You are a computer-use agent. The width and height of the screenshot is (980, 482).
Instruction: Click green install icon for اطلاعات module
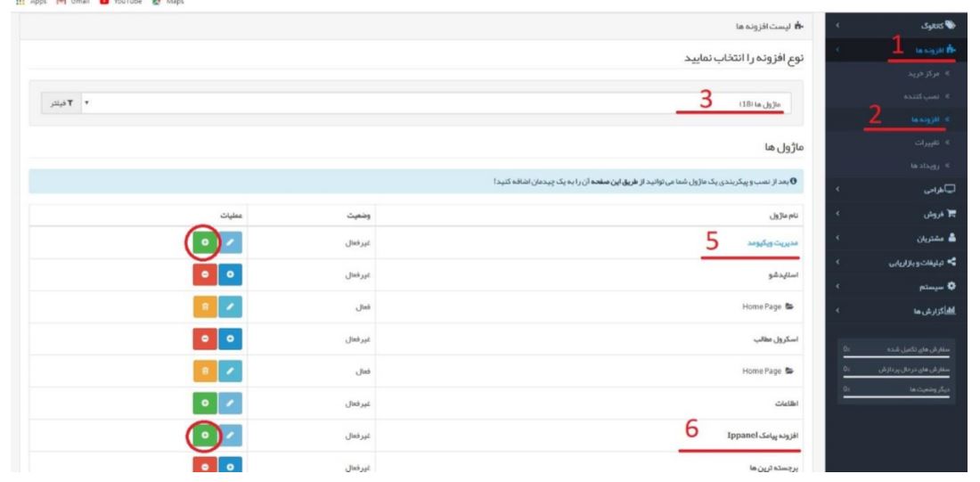point(204,404)
